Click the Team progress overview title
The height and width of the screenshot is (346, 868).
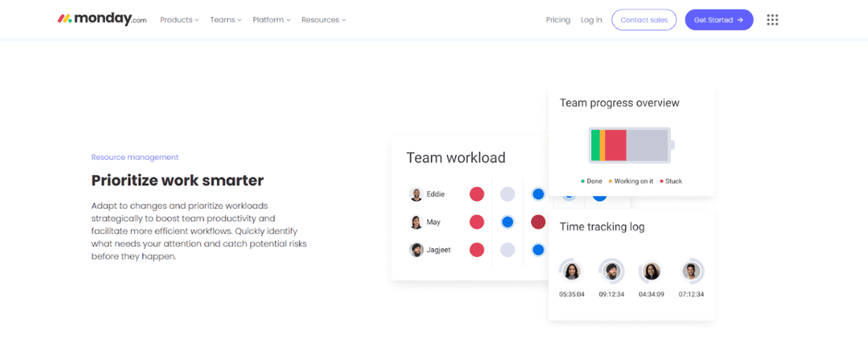pos(619,102)
